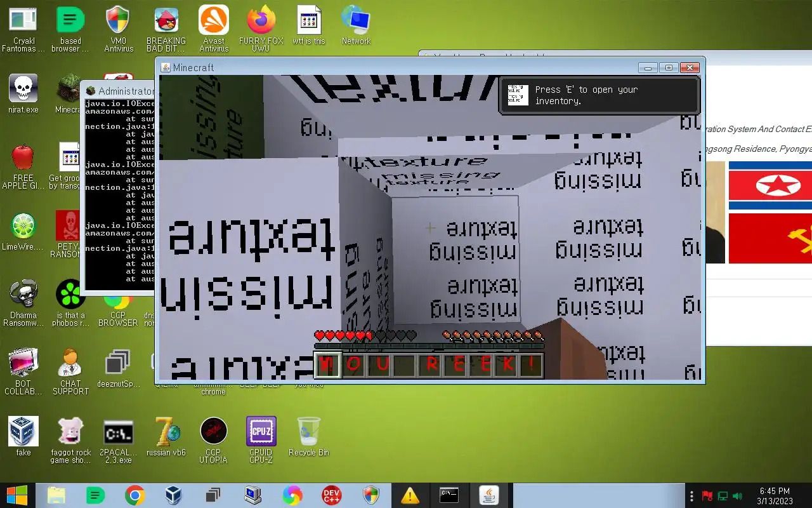812x508 pixels.
Task: Select the hotbar slot showing letter R
Action: coord(431,365)
